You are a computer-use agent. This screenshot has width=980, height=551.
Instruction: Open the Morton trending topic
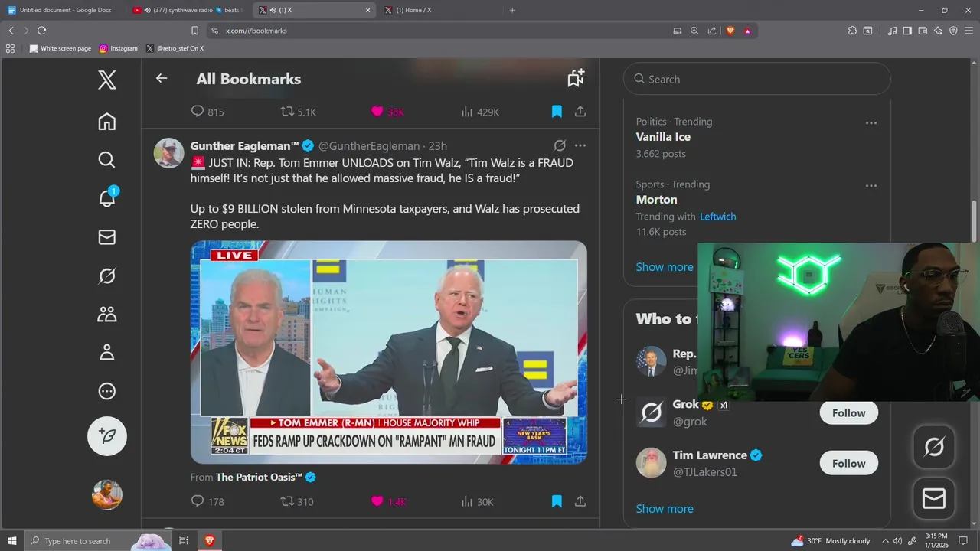tap(656, 200)
